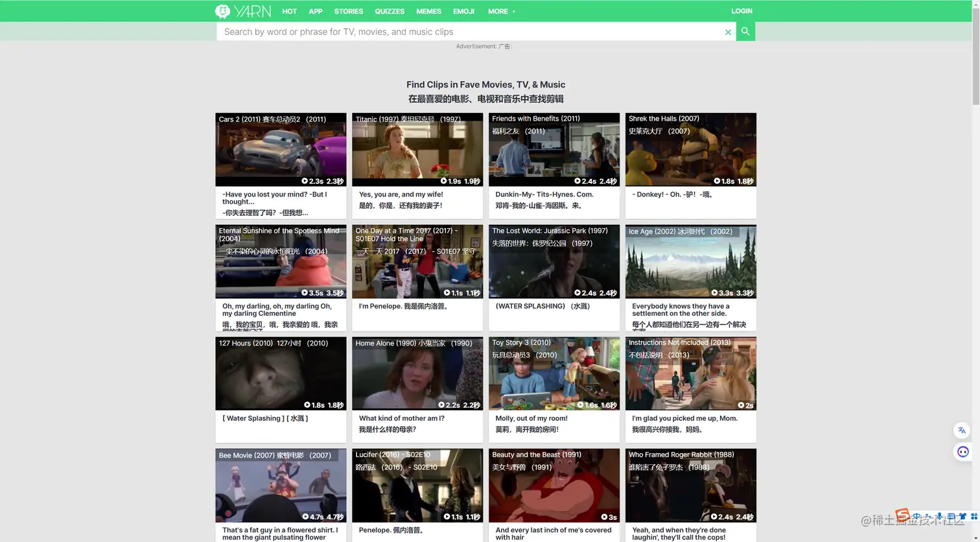
Task: Click caption "I'm glad you picked me up, Mom."
Action: pyautogui.click(x=684, y=419)
